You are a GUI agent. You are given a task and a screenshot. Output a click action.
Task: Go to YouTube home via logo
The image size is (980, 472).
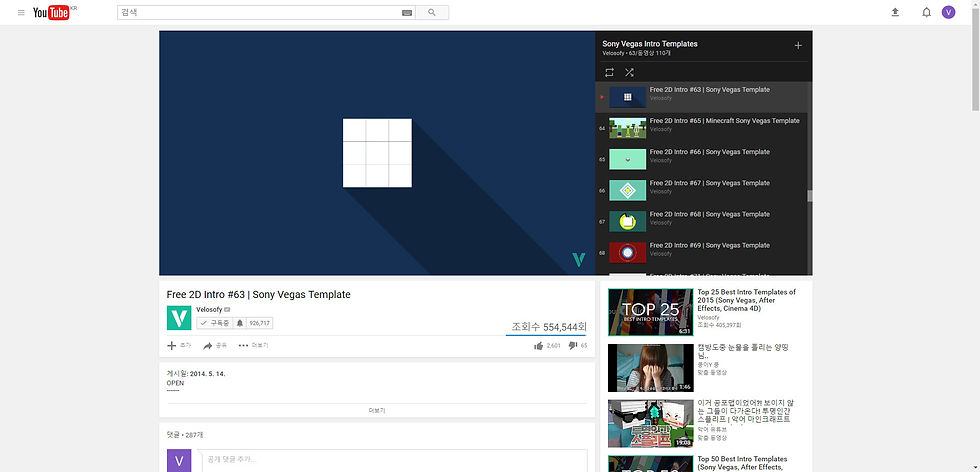[51, 13]
